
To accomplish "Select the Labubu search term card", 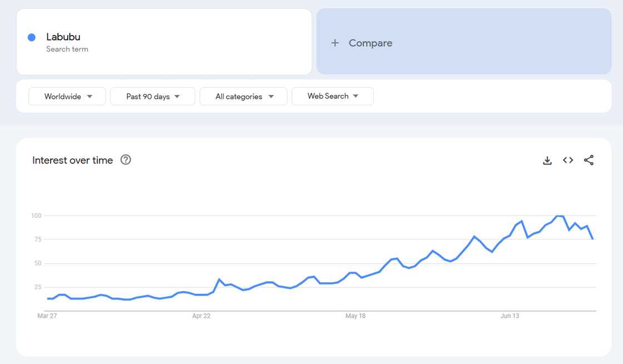I will 164,41.
